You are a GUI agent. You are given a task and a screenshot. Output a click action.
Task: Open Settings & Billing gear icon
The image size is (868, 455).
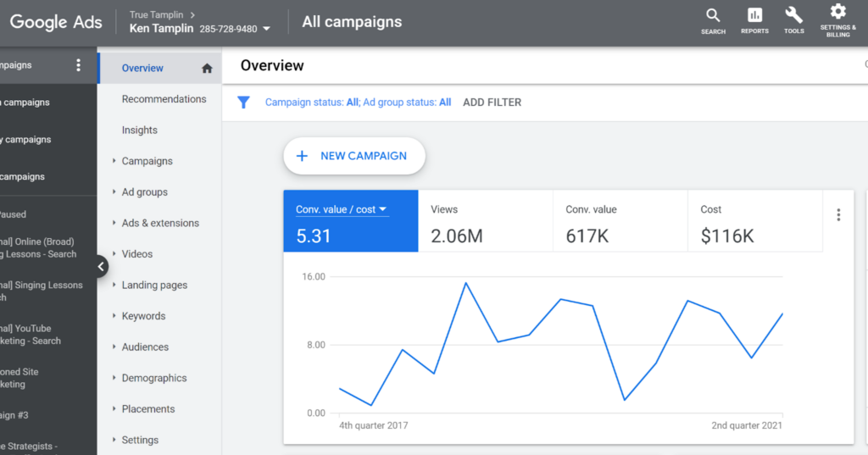pos(837,20)
